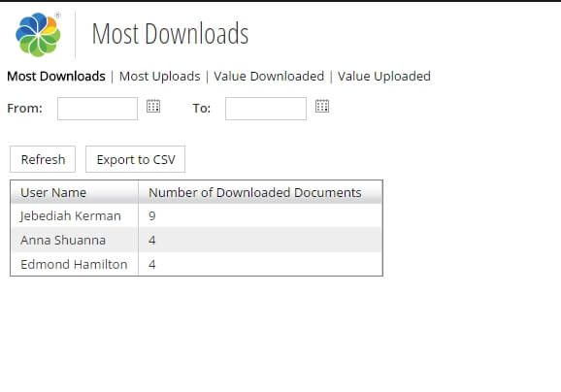The image size is (561, 392).
Task: Click the Refresh button
Action: coord(43,159)
